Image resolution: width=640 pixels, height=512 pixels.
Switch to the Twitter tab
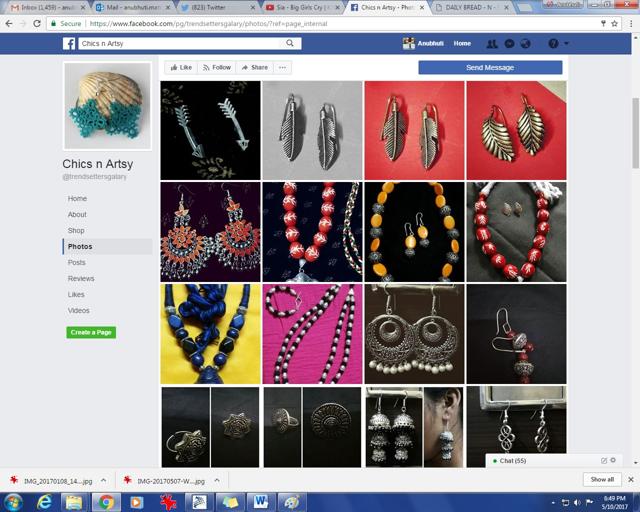[218, 7]
